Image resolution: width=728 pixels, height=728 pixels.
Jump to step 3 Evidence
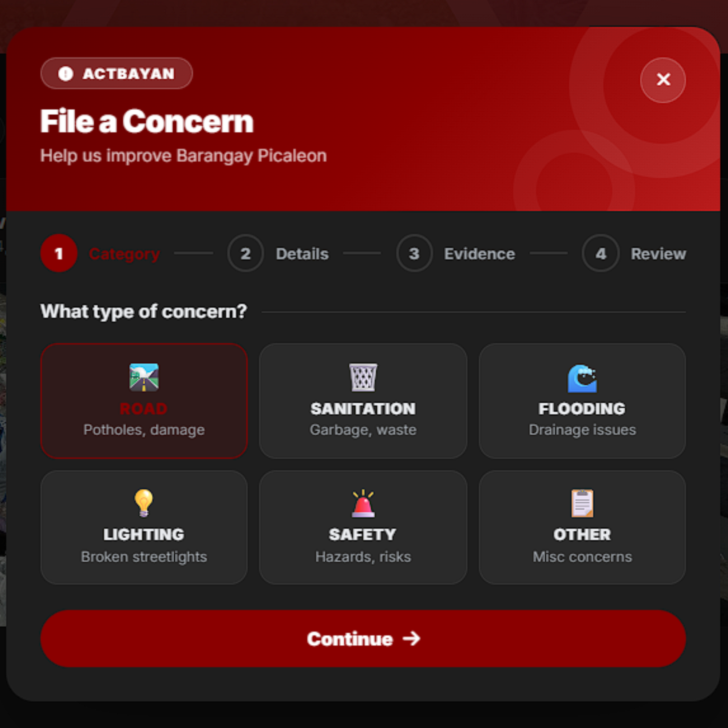click(x=456, y=253)
